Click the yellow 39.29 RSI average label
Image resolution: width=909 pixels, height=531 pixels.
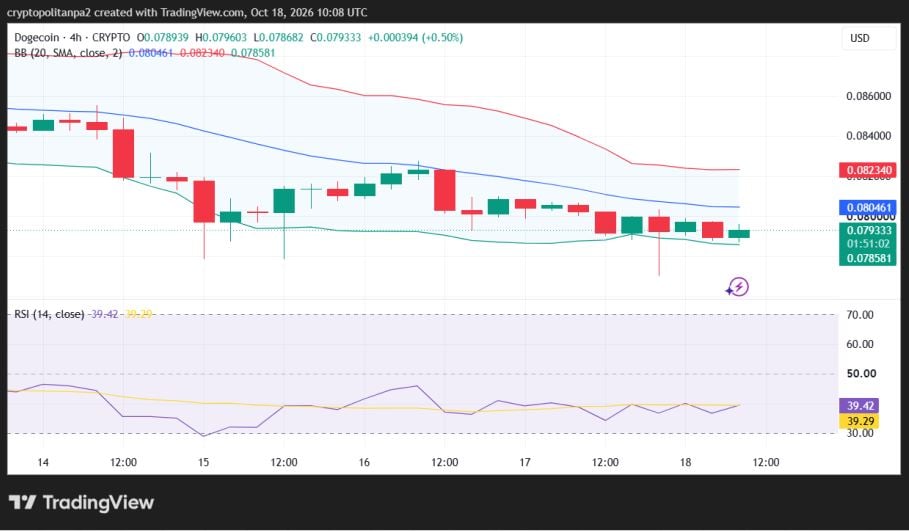coord(860,421)
